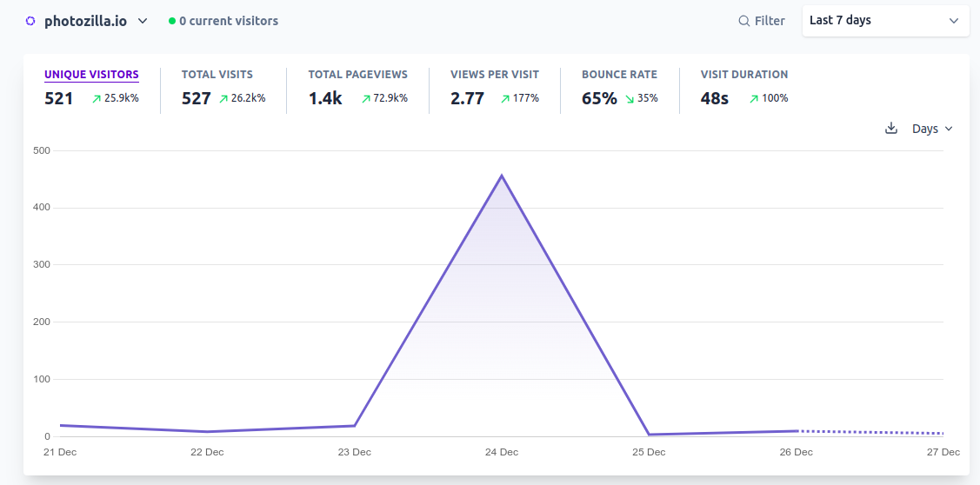Select the Unique Visitors metric tab
This screenshot has height=485, width=980.
pyautogui.click(x=91, y=75)
